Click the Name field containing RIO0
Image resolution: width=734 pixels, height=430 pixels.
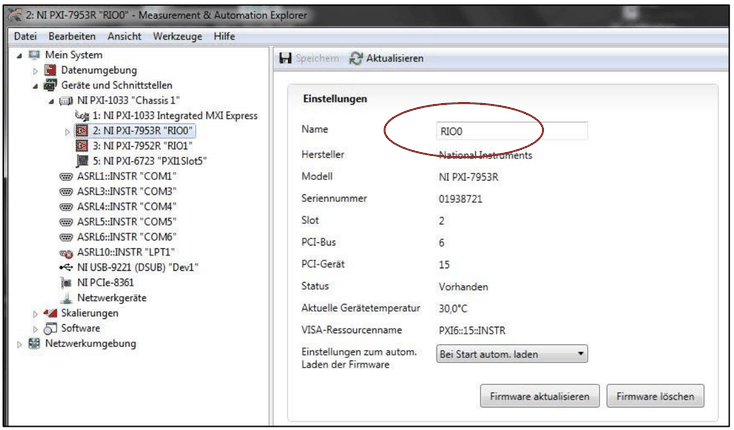[512, 131]
